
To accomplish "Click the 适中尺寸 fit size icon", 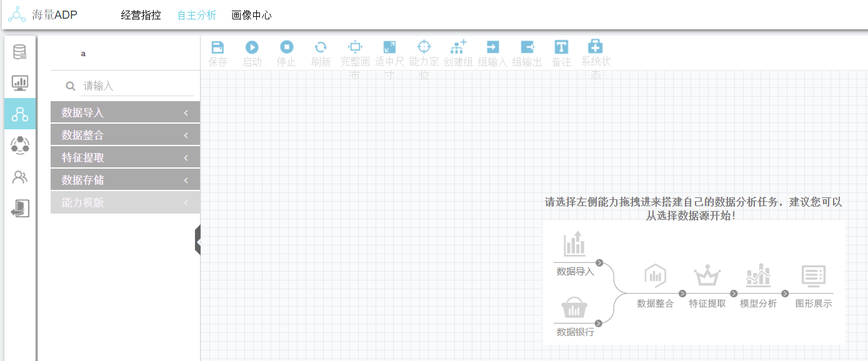I will tap(389, 47).
